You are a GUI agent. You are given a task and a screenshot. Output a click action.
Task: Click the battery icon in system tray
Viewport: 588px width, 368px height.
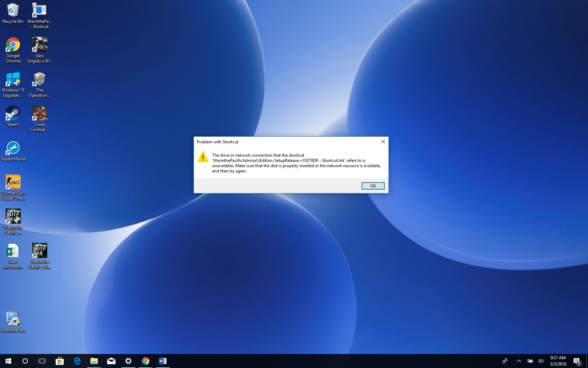530,361
